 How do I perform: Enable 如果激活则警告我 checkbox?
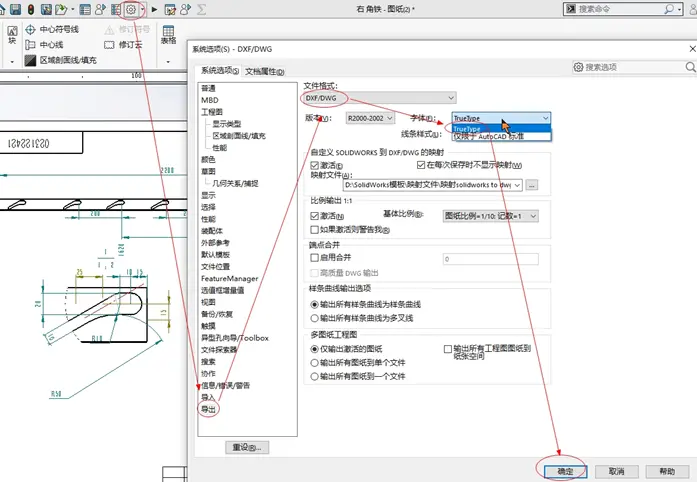[x=315, y=229]
